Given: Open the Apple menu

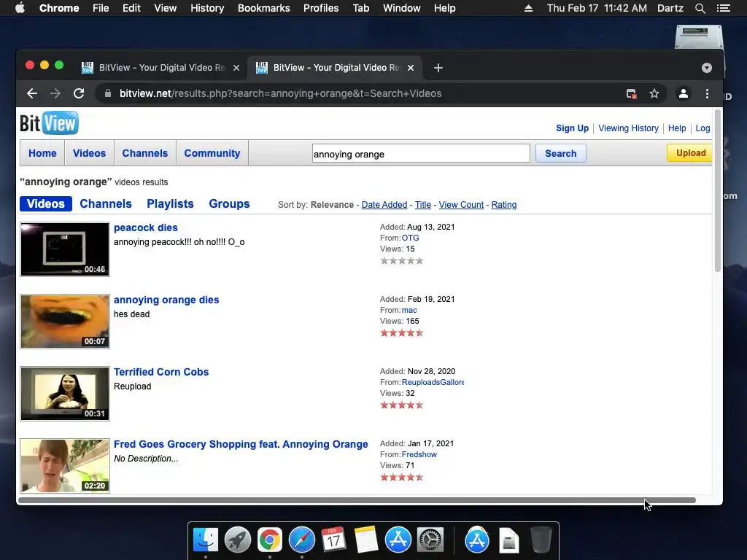Looking at the screenshot, I should tap(20, 8).
